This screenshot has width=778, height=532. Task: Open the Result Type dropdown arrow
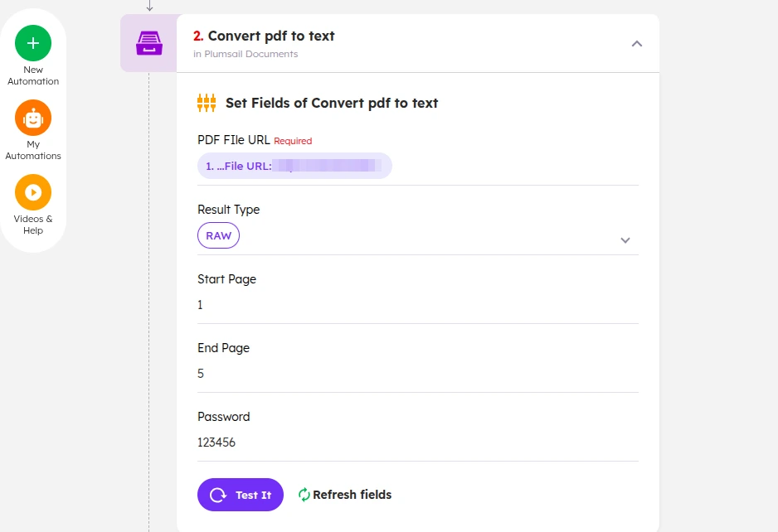tap(625, 240)
